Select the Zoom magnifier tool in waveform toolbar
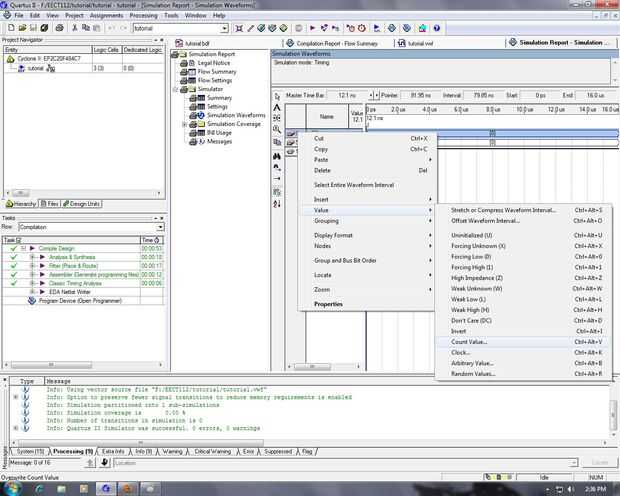The image size is (620, 496). 277,129
